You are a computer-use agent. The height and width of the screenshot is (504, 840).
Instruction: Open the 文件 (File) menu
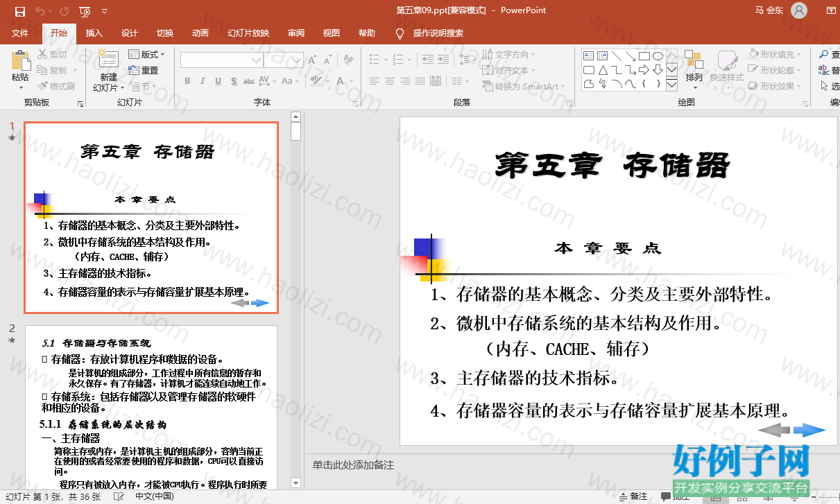pos(20,33)
